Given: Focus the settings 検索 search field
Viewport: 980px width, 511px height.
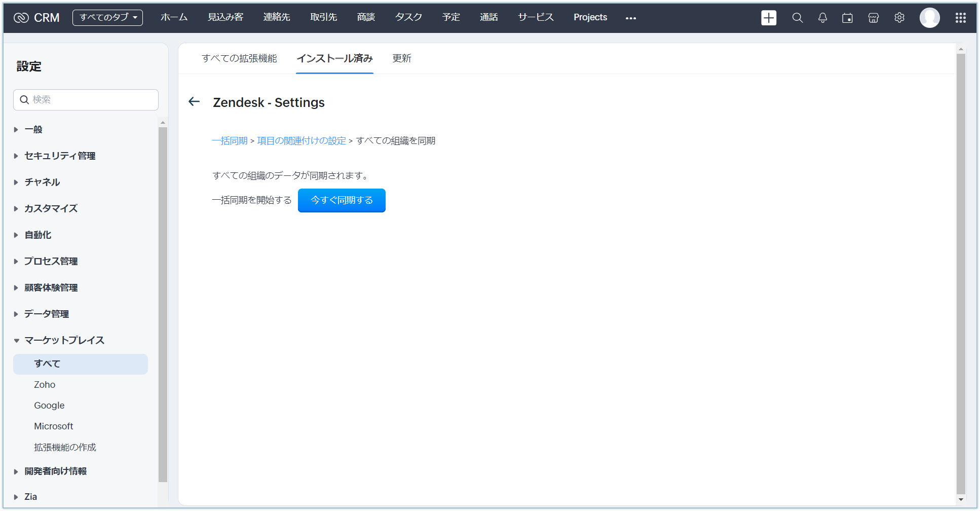Looking at the screenshot, I should 86,100.
